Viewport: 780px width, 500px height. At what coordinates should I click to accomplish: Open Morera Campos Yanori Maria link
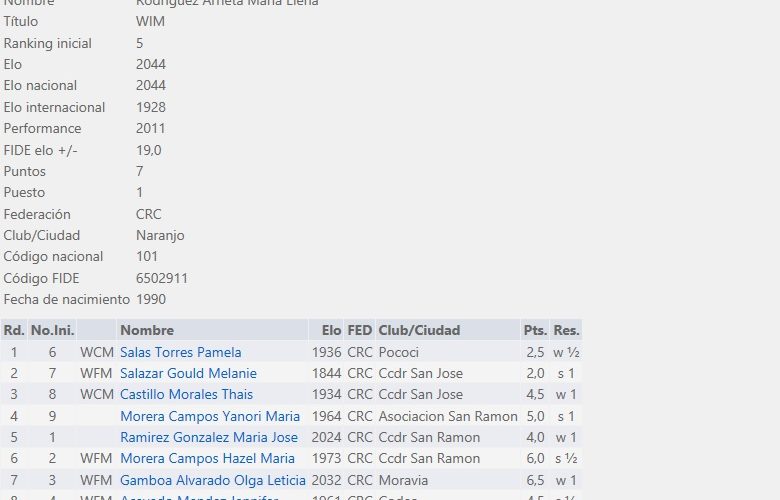[210, 416]
